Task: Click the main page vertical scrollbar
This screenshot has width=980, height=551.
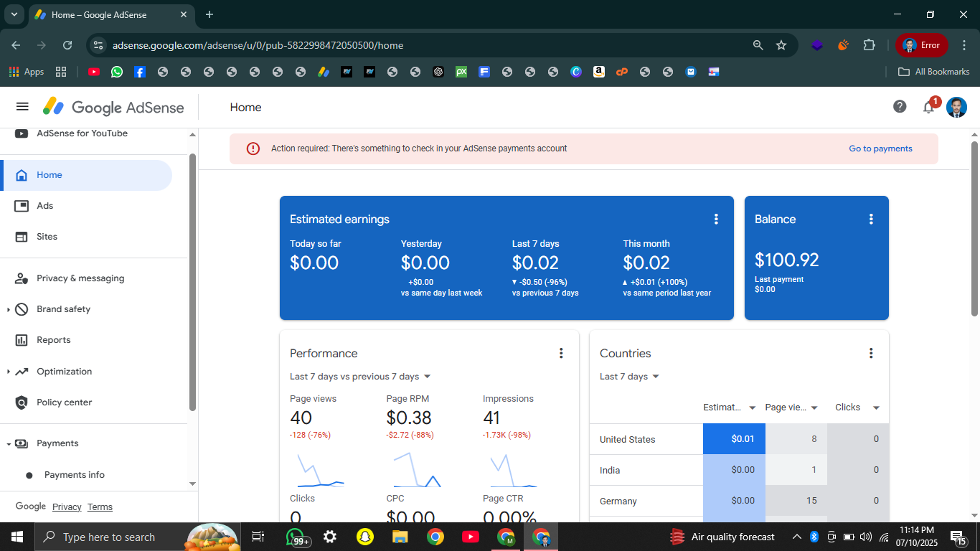Action: click(x=974, y=230)
